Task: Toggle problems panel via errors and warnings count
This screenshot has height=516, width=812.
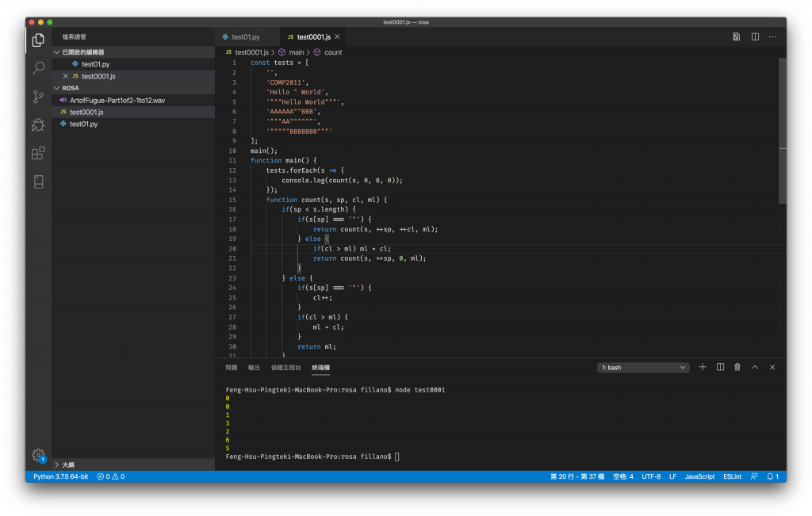Action: coord(111,476)
